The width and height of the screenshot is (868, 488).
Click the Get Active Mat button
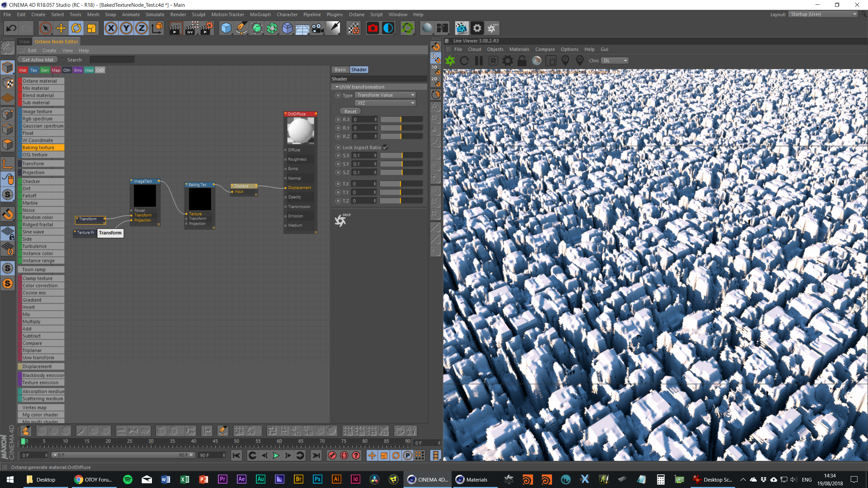click(x=37, y=60)
